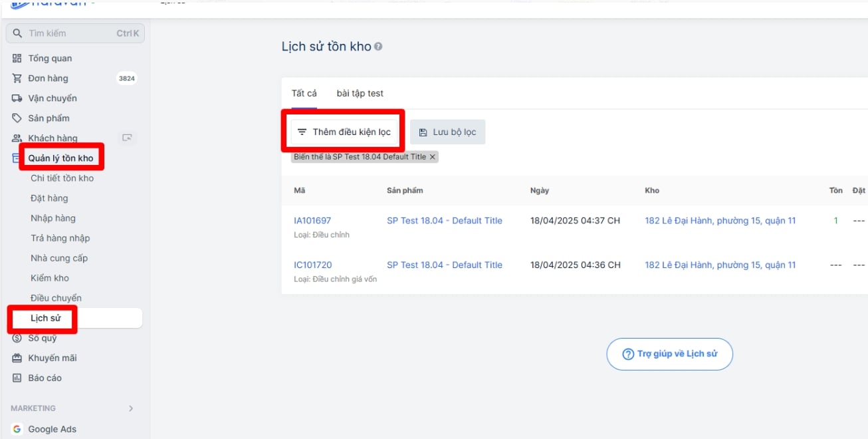The height and width of the screenshot is (439, 868).
Task: Collapse the Quản lý tồn kho menu
Action: [60, 158]
